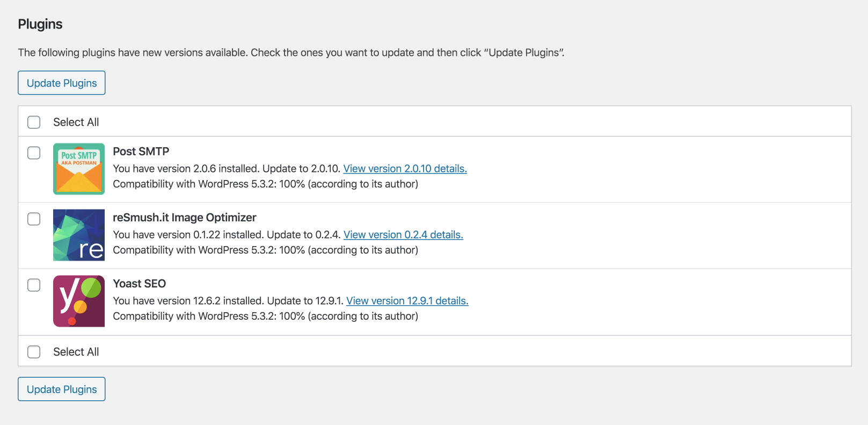
Task: Click the compatibility text under Post SMTP
Action: coord(266,184)
